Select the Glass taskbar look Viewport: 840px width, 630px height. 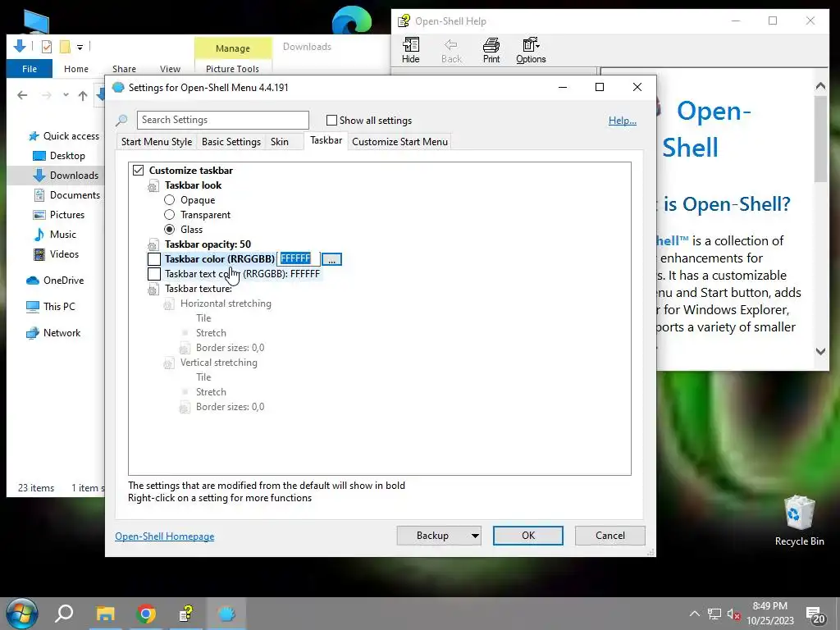[169, 230]
